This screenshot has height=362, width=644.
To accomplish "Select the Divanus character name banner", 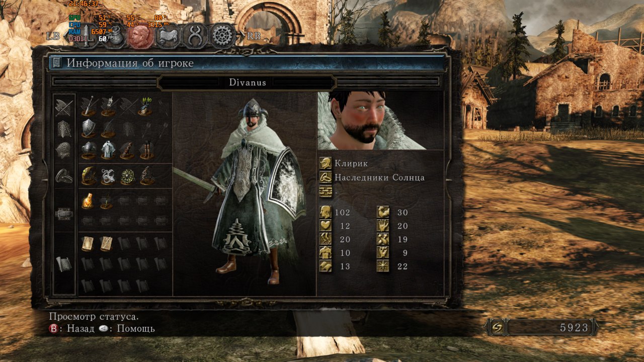I will point(247,82).
